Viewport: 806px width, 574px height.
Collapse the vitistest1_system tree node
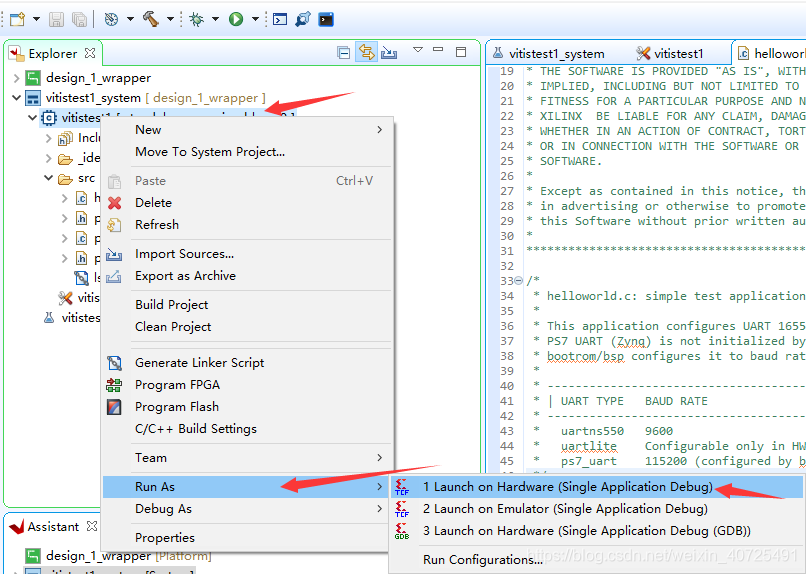(16, 98)
